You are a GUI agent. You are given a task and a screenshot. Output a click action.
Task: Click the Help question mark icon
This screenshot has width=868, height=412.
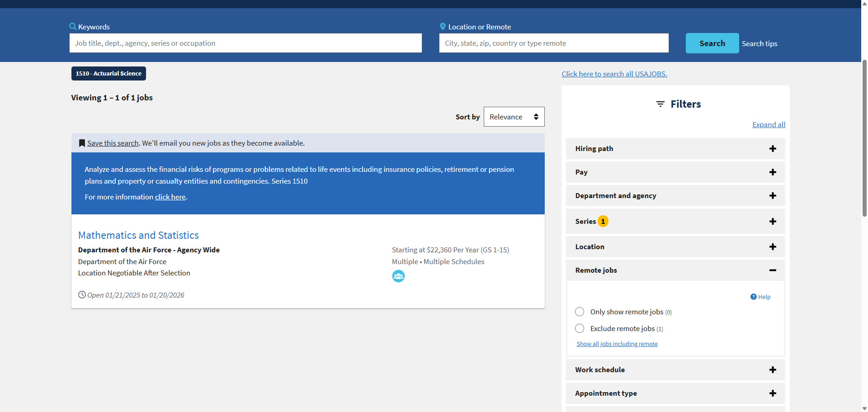pyautogui.click(x=754, y=297)
